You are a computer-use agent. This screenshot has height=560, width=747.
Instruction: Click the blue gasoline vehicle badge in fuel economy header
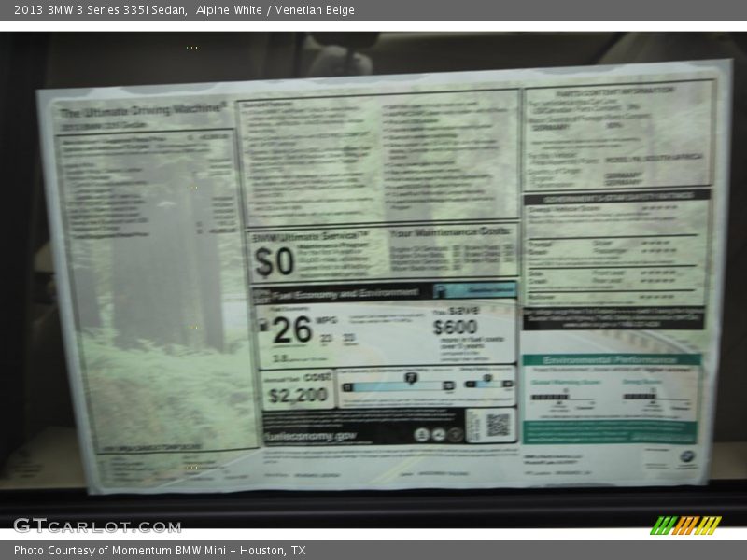(x=474, y=291)
